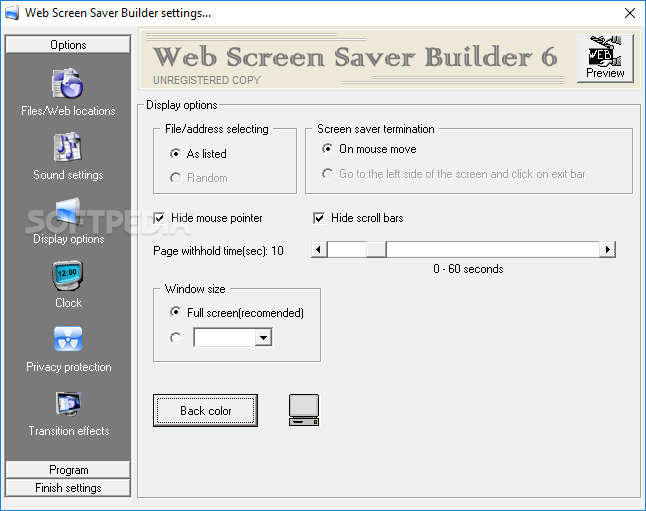Click the slider right arrow

(607, 250)
